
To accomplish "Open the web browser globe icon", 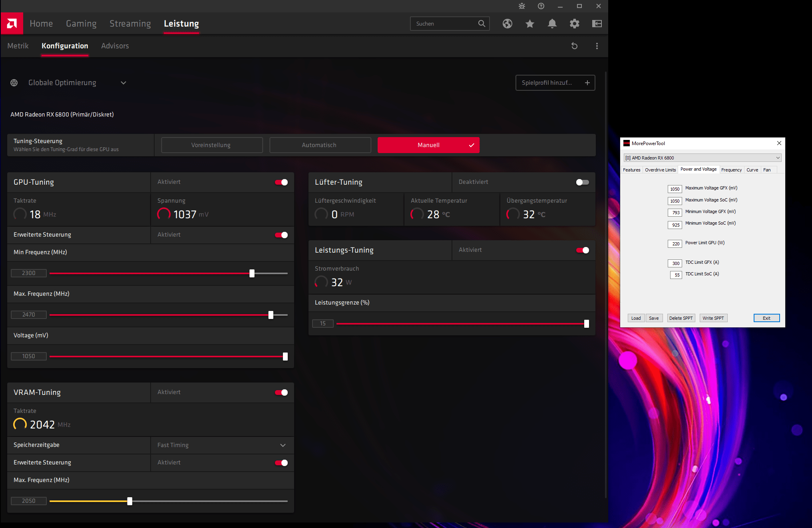I will [x=507, y=24].
